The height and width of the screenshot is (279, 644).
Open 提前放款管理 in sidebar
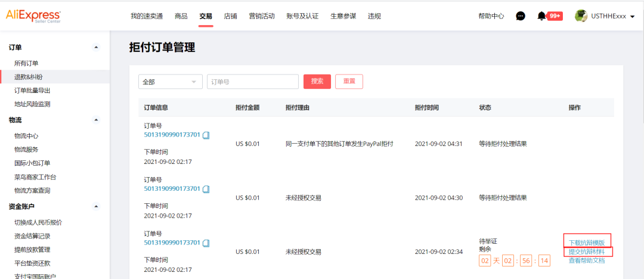pos(32,249)
